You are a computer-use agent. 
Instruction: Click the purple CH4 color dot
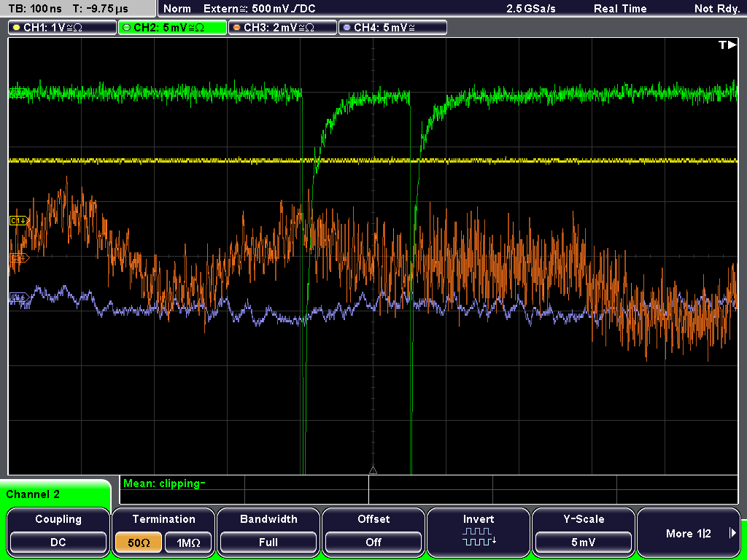347,28
